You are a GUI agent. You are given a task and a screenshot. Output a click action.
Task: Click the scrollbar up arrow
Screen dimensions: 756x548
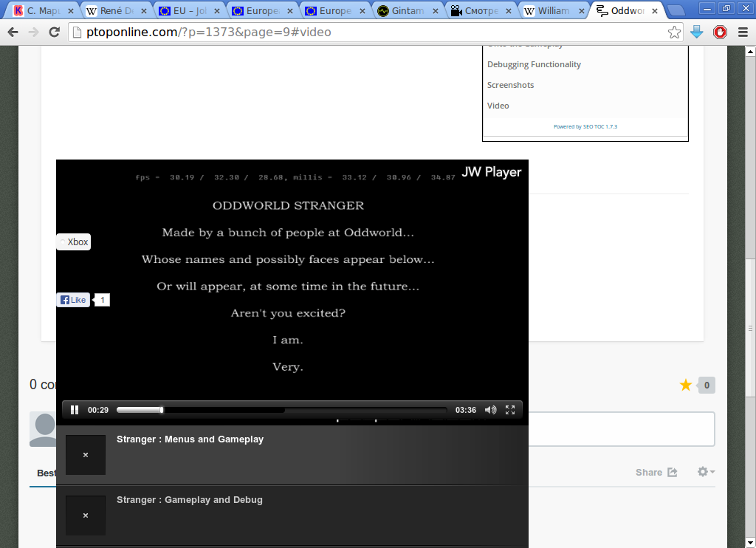pyautogui.click(x=750, y=51)
